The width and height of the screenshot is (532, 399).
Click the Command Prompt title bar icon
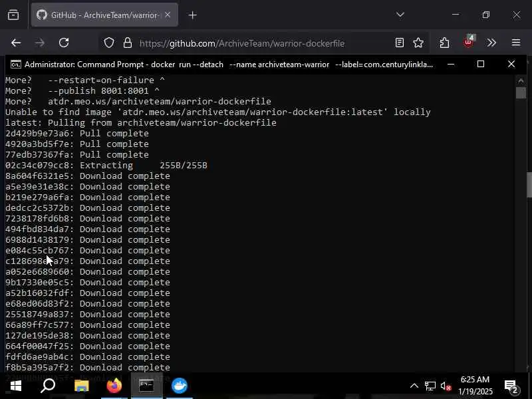(15, 64)
